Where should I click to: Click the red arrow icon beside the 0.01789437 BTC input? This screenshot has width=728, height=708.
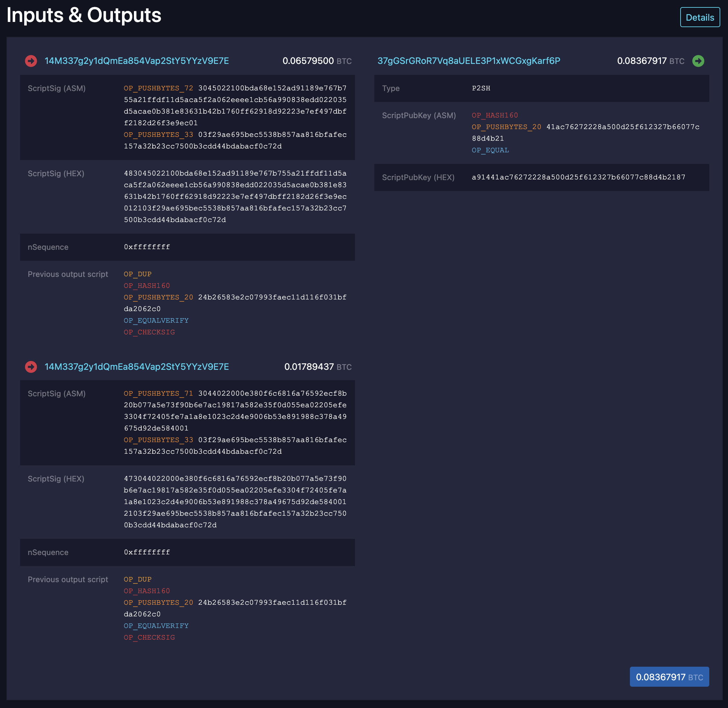coord(31,367)
